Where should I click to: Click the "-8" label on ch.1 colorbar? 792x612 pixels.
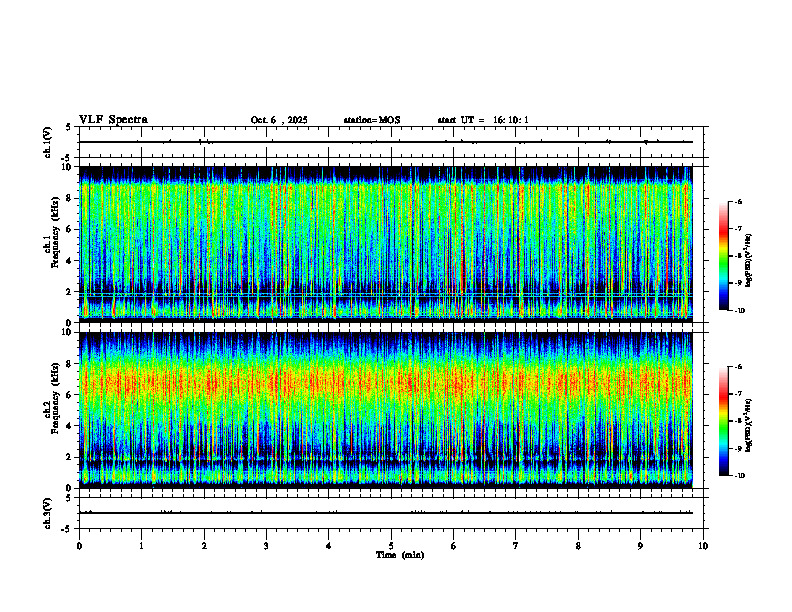[x=738, y=256]
